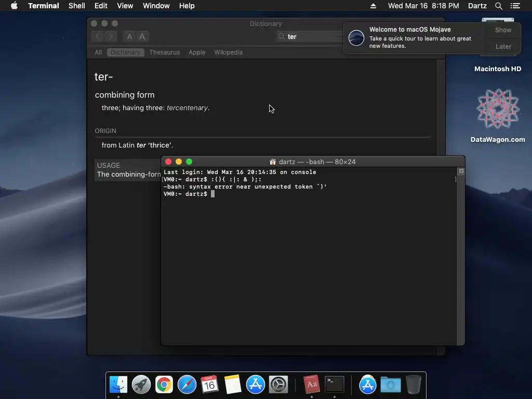Click the ORIGIN section label

click(x=105, y=130)
